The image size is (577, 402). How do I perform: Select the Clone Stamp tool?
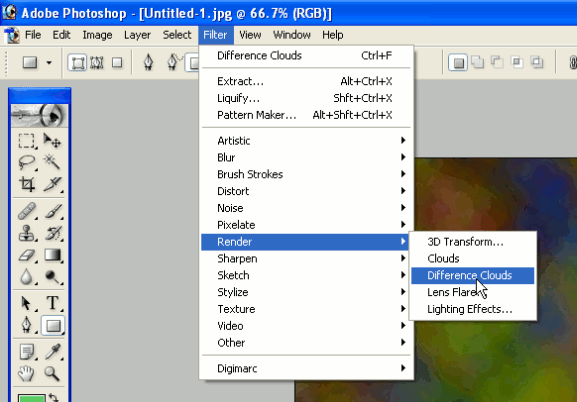(26, 233)
